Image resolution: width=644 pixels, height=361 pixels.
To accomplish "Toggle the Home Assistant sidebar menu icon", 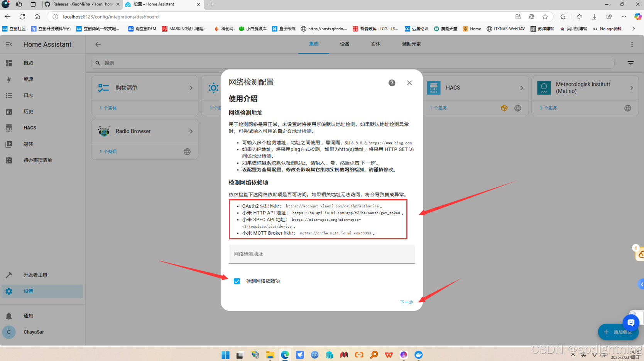I will (8, 44).
